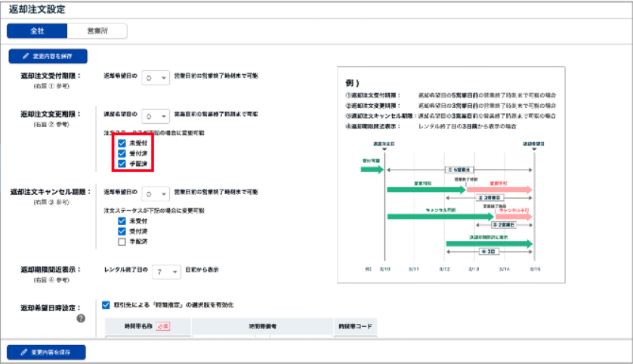633x364 pixels.
Task: Switch to the 営業所 tab
Action: 97,31
